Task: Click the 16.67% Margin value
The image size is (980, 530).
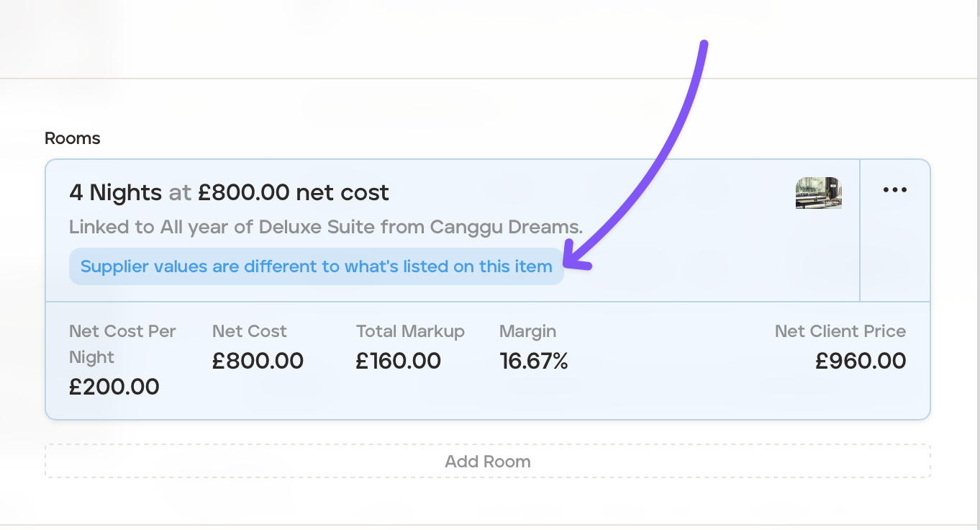Action: point(533,361)
